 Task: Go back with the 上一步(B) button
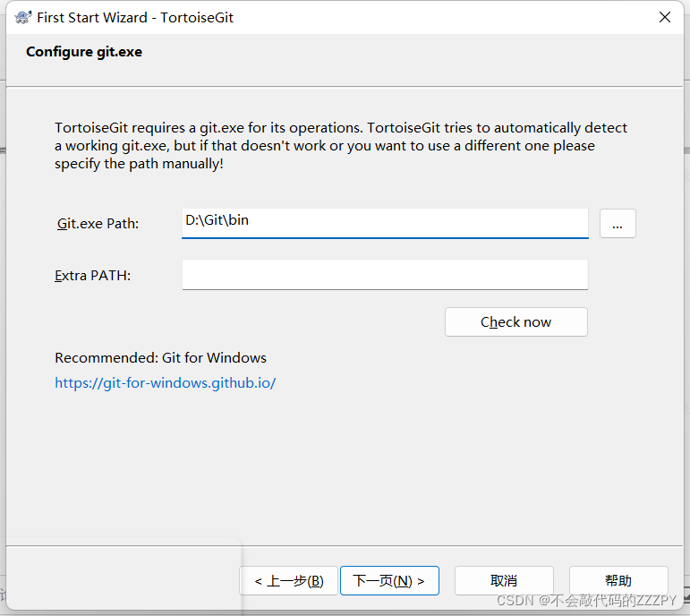tap(289, 581)
